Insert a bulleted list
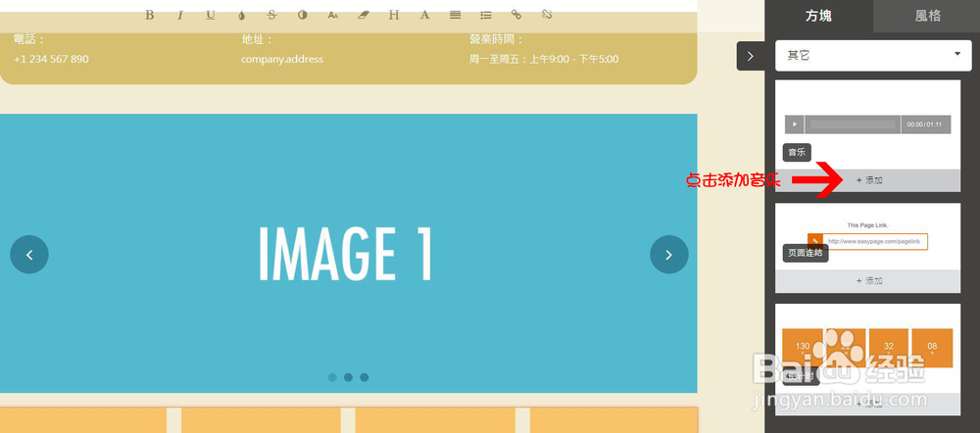The image size is (980, 433). tap(486, 15)
